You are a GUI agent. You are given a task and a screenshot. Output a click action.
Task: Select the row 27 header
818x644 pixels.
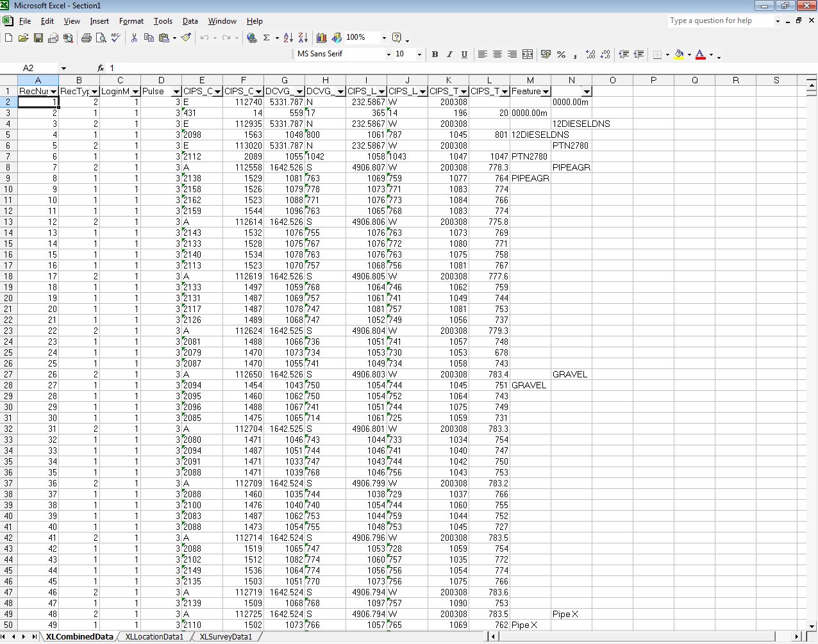tap(8, 374)
